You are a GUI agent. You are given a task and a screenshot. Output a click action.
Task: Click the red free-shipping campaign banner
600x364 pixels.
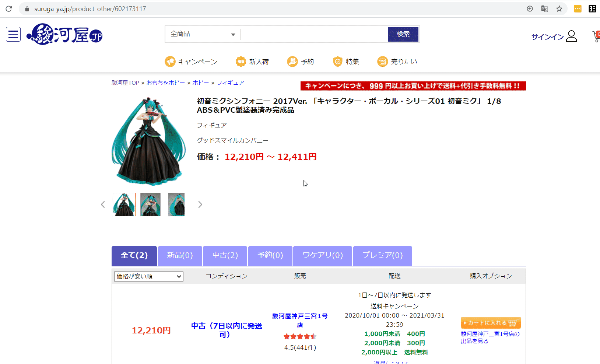[413, 86]
